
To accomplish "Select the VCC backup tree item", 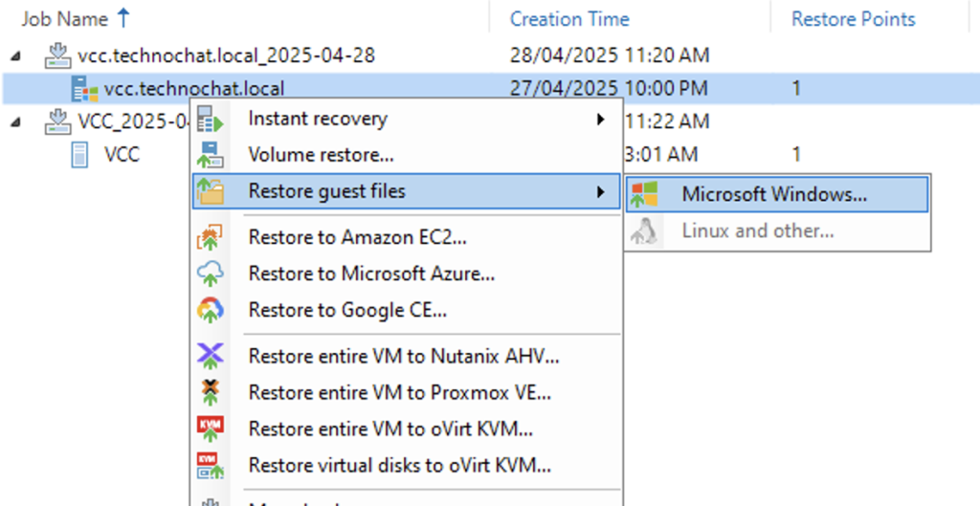I will click(122, 154).
